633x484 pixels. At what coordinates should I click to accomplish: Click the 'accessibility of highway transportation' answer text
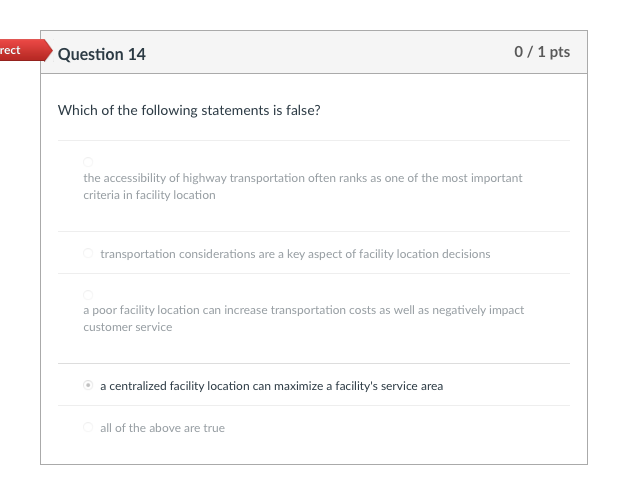303,178
